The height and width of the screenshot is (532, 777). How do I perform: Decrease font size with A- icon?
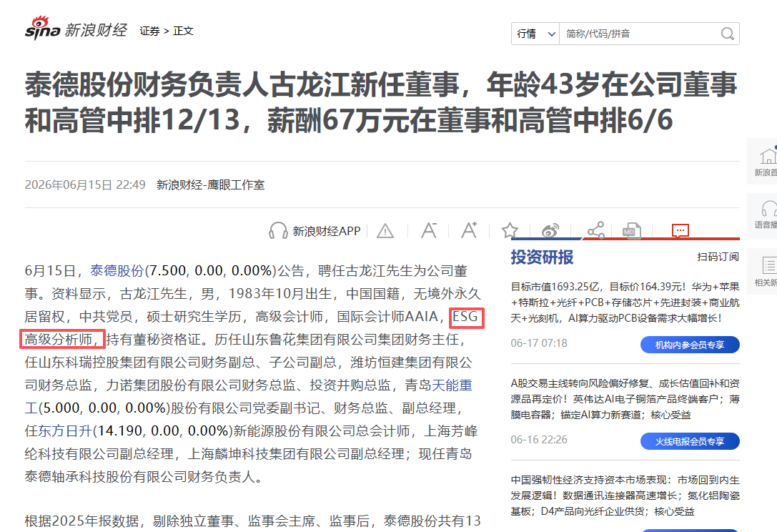[x=429, y=230]
